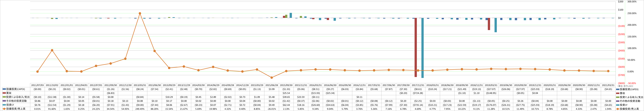Click the -26.01% ratio cell
The image size is (644, 111).
pos(272,109)
